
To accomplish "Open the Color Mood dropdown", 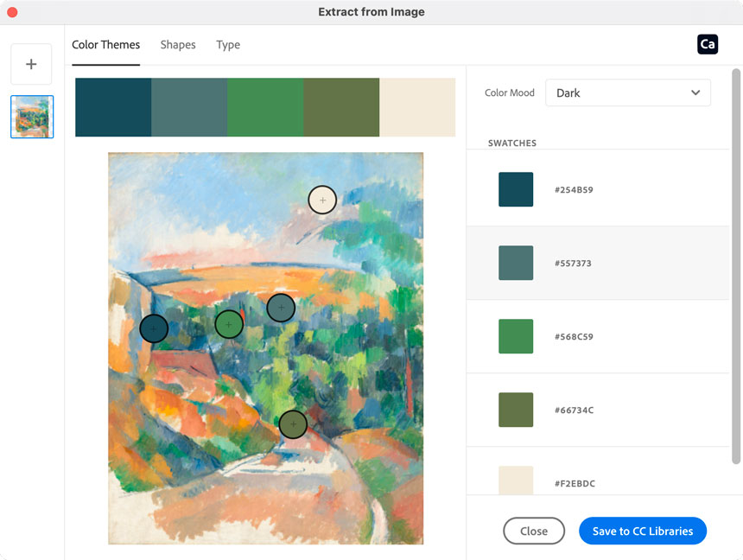I will coord(628,93).
